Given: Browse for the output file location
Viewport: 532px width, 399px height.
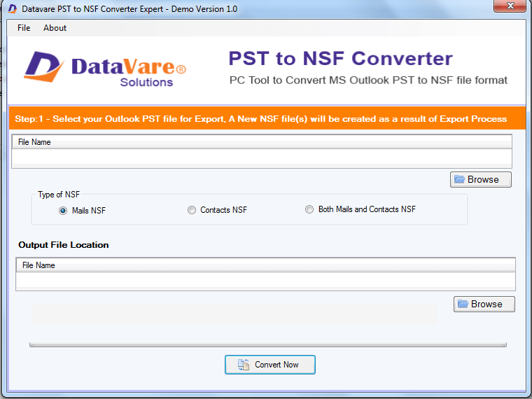Looking at the screenshot, I should [484, 304].
